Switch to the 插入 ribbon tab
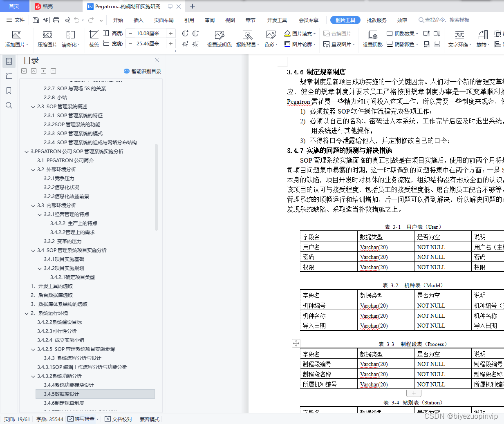 coord(138,19)
